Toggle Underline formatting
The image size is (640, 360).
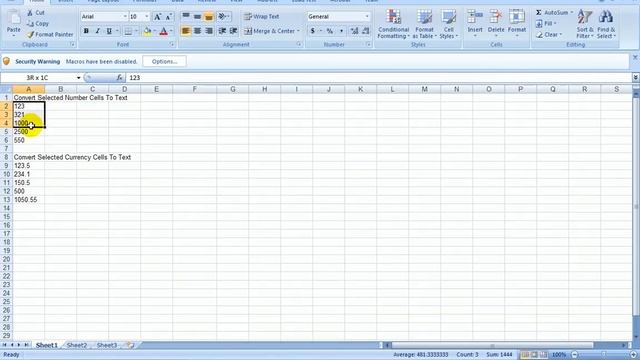109,31
